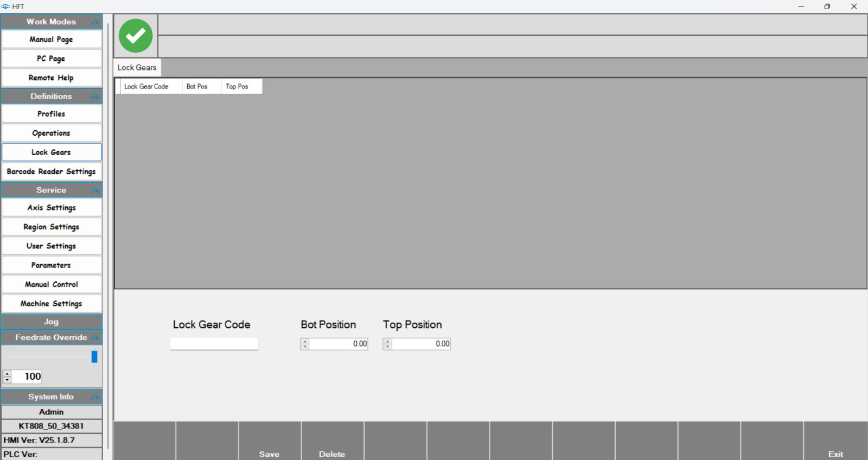The width and height of the screenshot is (868, 460).
Task: Collapse the System Info section
Action: (95, 397)
